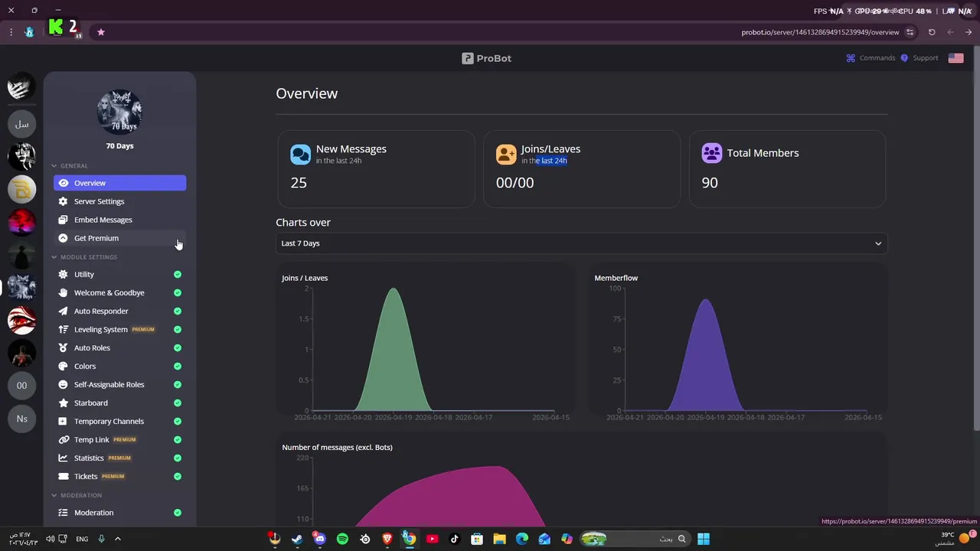980x551 pixels.
Task: Click the Tickets tag icon
Action: (64, 476)
